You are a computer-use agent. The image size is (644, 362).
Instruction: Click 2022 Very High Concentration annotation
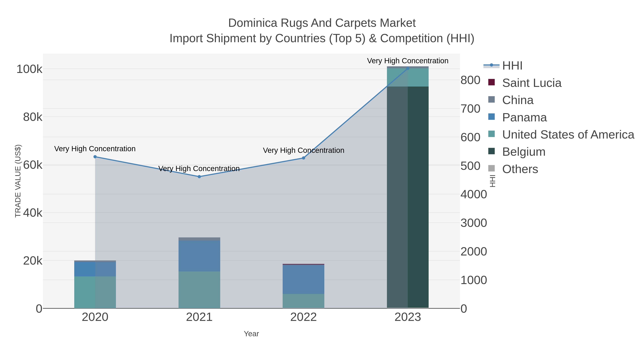tap(304, 150)
